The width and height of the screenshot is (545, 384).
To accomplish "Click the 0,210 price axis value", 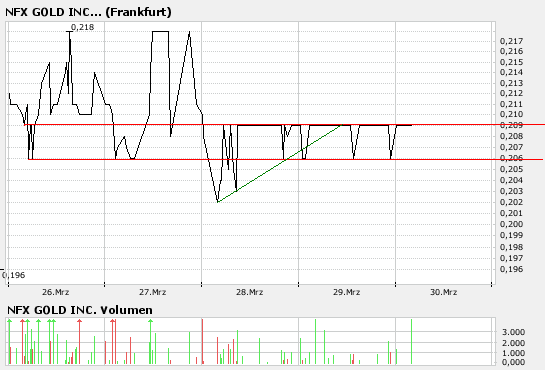I will 511,114.
